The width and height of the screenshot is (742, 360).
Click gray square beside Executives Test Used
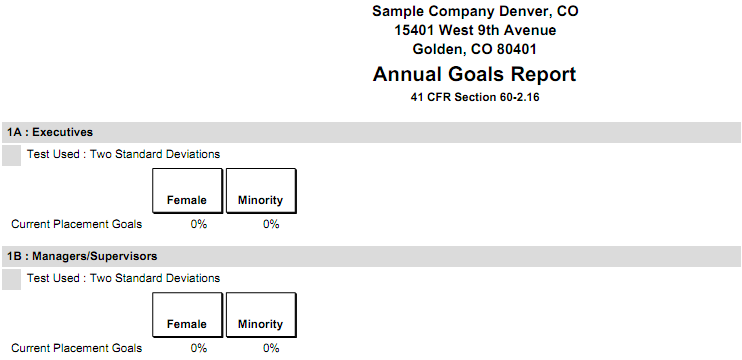(11, 155)
